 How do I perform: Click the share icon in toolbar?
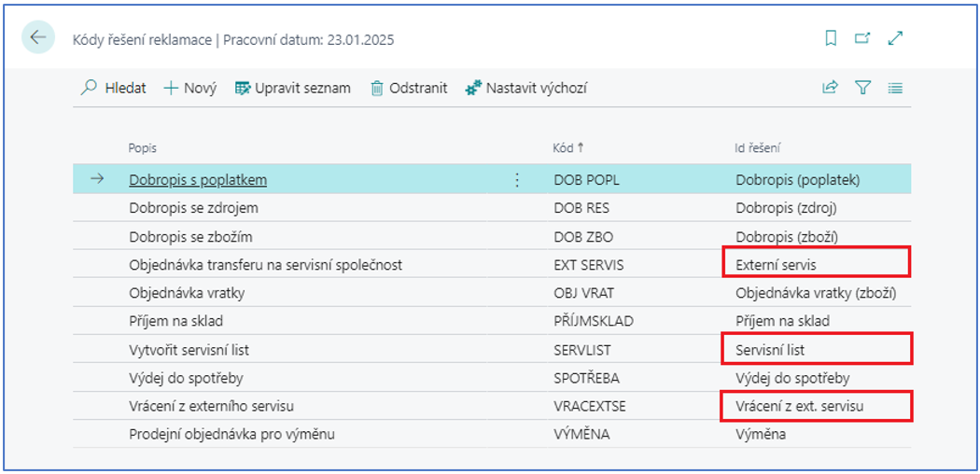pyautogui.click(x=830, y=88)
